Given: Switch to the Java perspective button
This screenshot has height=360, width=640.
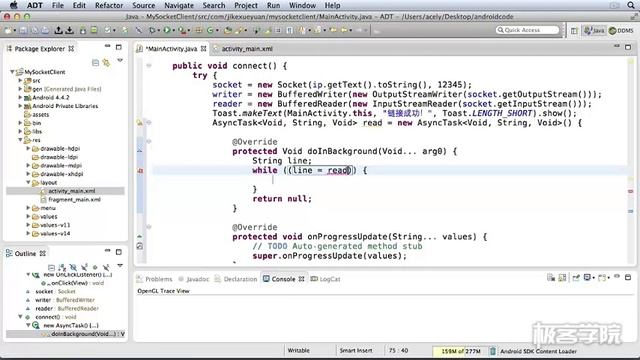Looking at the screenshot, I should pos(594,31).
